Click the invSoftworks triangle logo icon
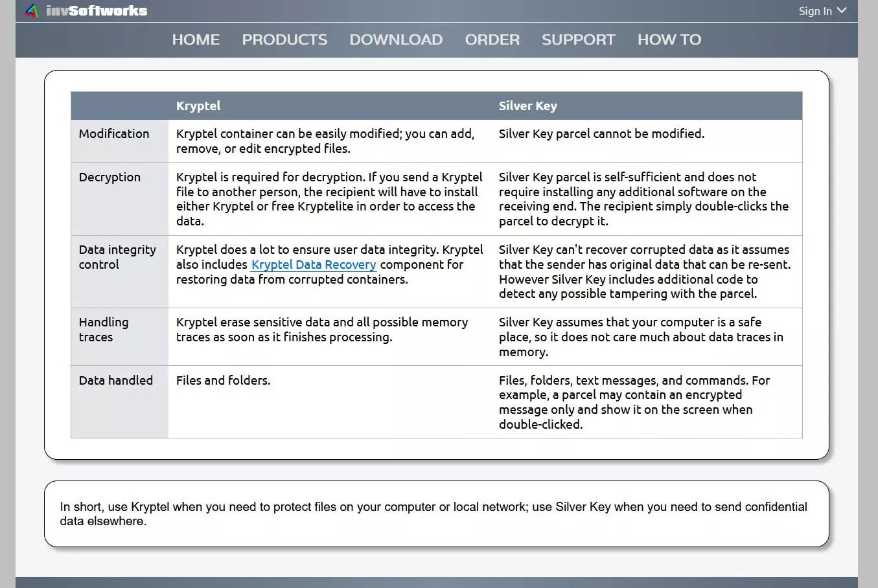The image size is (878, 588). click(31, 11)
